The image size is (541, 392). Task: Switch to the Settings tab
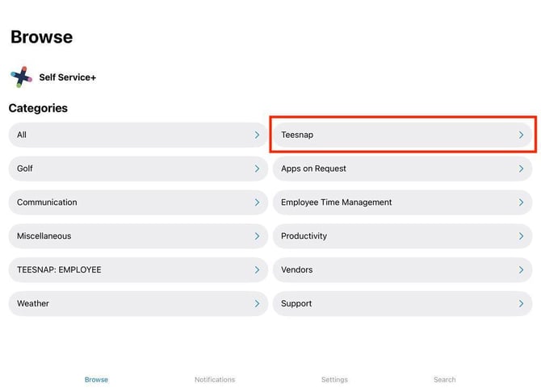[334, 380]
